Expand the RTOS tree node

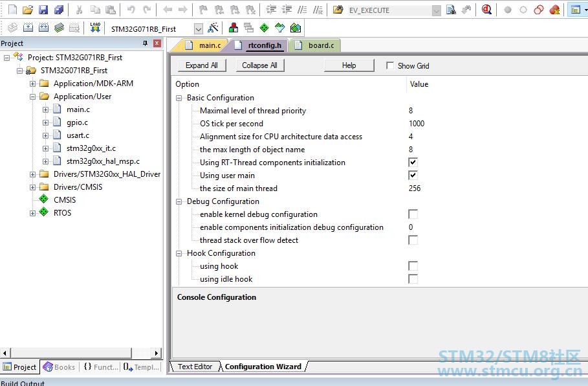pyautogui.click(x=32, y=213)
